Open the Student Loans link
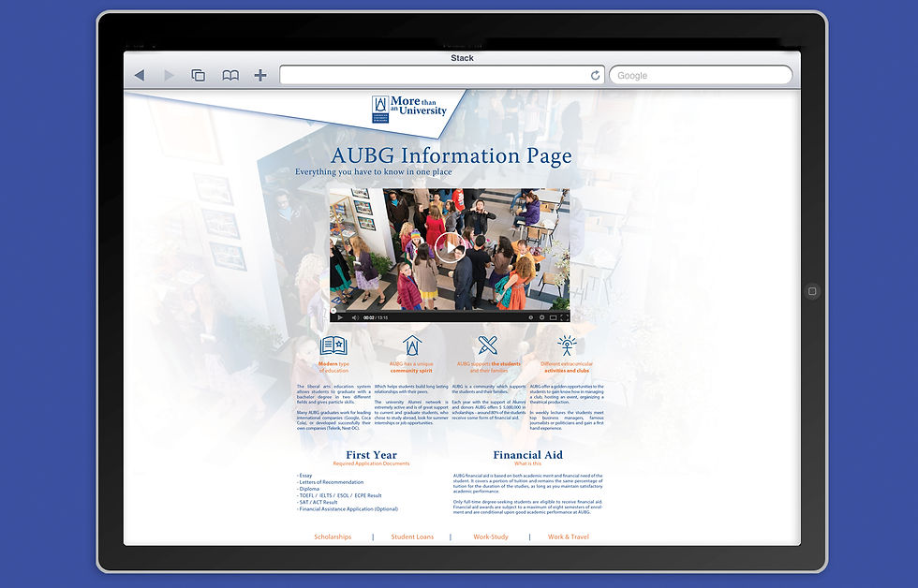The height and width of the screenshot is (588, 918). pos(412,537)
